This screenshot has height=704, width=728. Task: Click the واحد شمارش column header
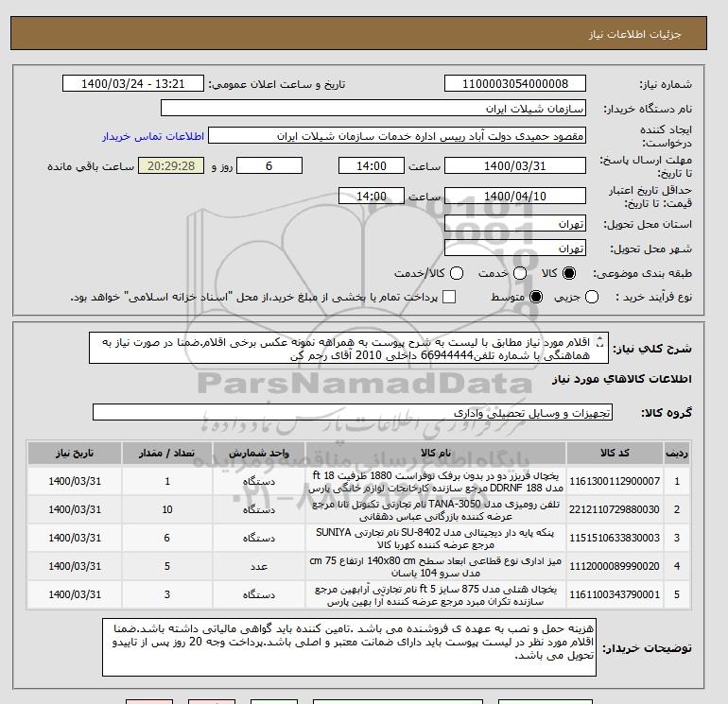tap(259, 453)
